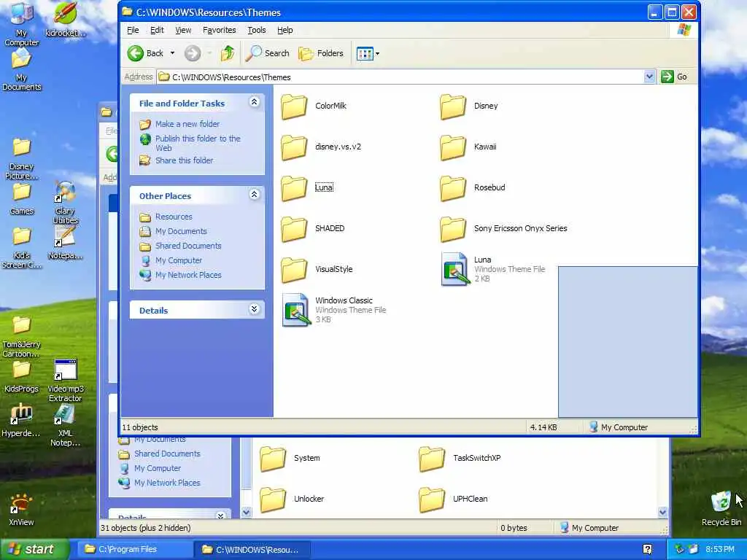Open the Edit menu
Image resolution: width=747 pixels, height=560 pixels.
click(157, 30)
